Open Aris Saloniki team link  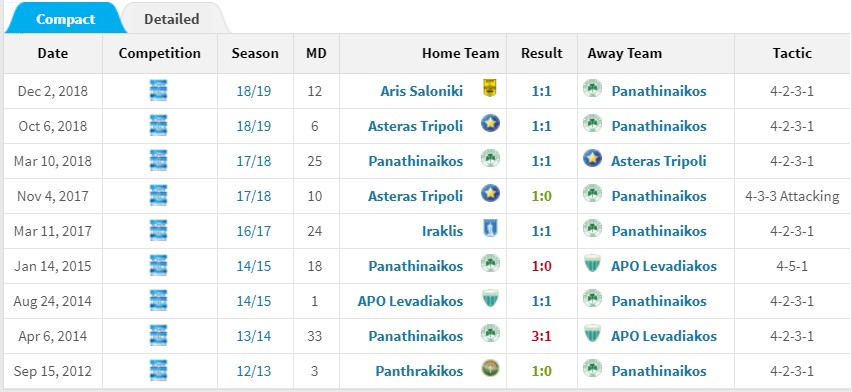click(422, 91)
